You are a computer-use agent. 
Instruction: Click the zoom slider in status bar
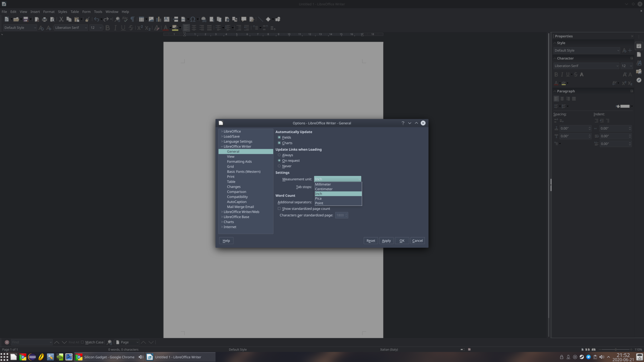coord(616,349)
